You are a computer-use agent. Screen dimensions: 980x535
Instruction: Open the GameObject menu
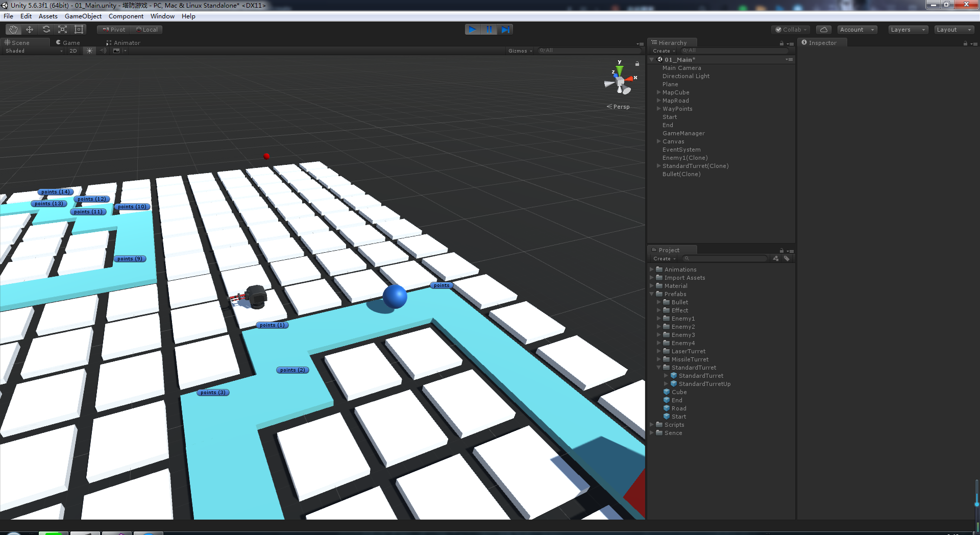pos(83,16)
